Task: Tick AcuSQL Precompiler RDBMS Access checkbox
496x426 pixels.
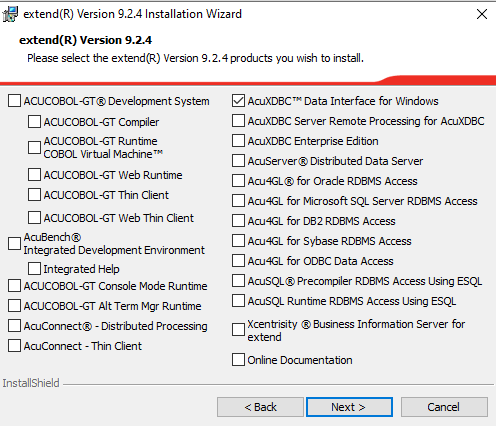Action: 238,281
